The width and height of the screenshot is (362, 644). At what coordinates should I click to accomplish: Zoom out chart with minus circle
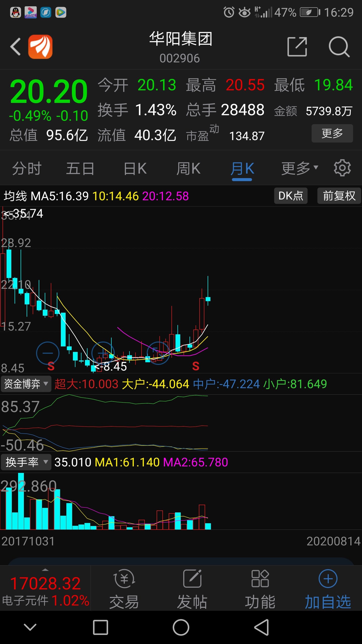pyautogui.click(x=48, y=353)
